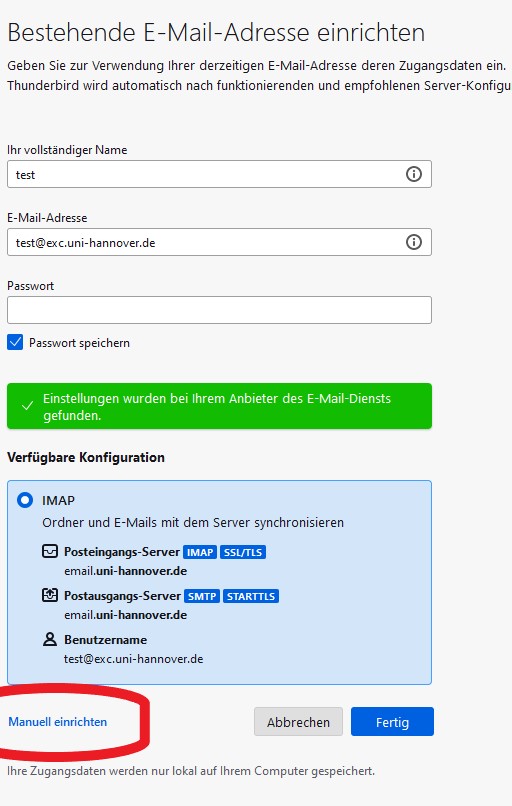The height and width of the screenshot is (806, 512).
Task: Click the STARTTLS security badge
Action: coord(251,596)
